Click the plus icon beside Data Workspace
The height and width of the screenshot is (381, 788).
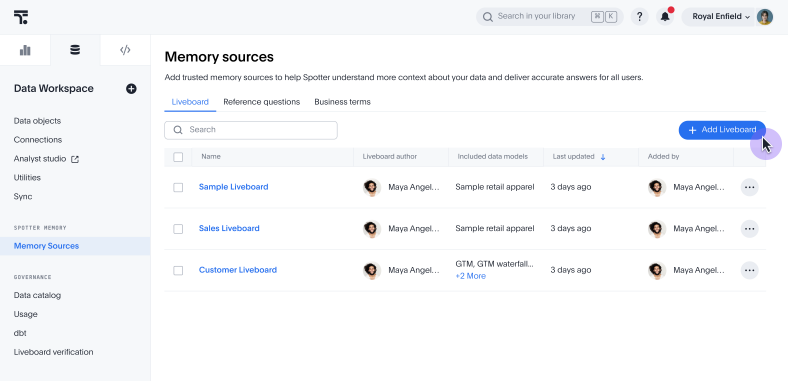click(131, 89)
